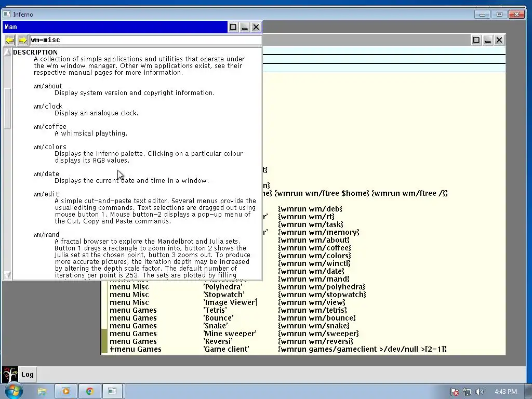
Task: Maximize the Man window with square icon
Action: (233, 27)
